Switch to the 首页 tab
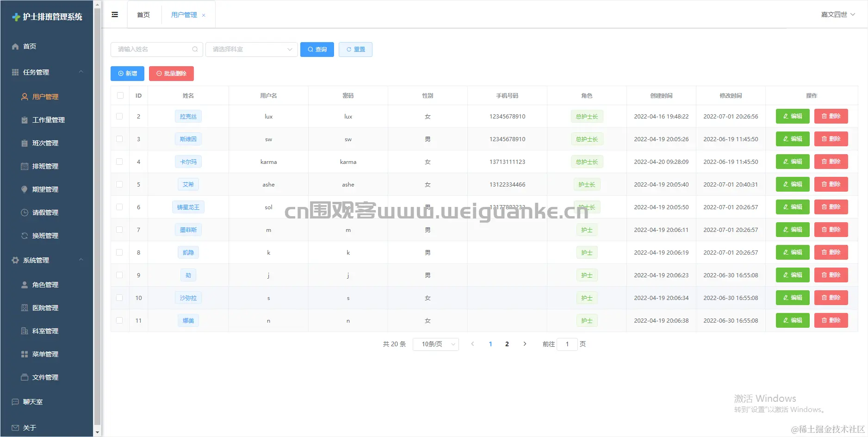868x437 pixels. [x=143, y=15]
